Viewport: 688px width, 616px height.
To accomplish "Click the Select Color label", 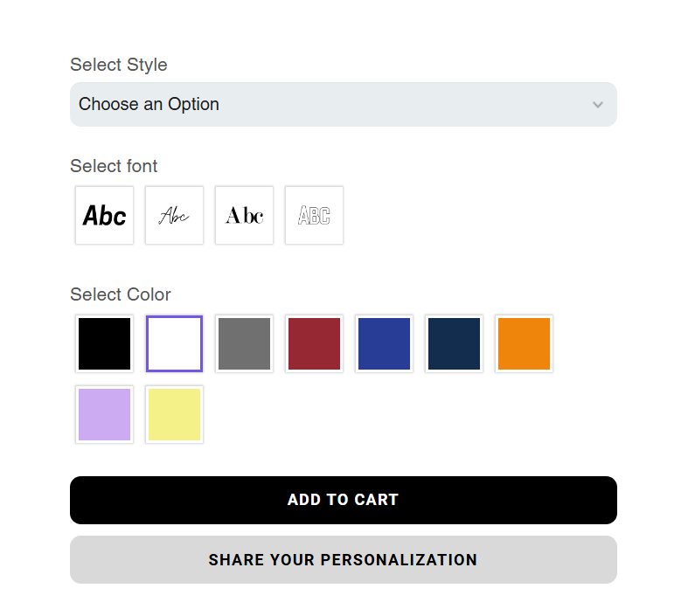I will pos(121,294).
